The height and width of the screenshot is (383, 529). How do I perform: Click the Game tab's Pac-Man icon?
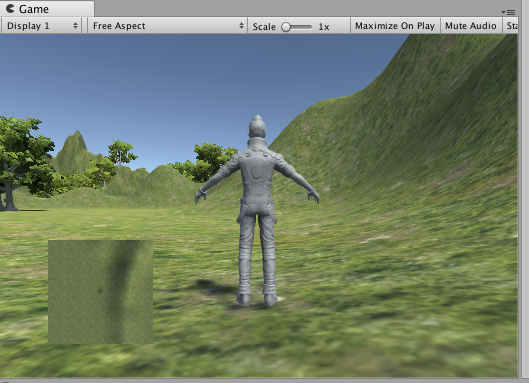[10, 8]
